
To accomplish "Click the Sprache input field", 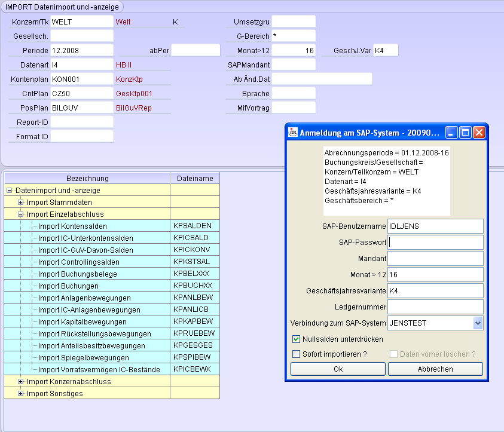I will pos(294,93).
